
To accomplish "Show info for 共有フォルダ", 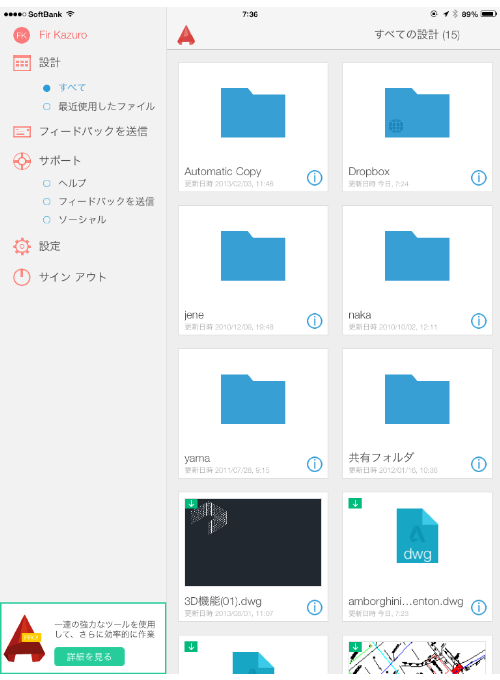I will (479, 464).
